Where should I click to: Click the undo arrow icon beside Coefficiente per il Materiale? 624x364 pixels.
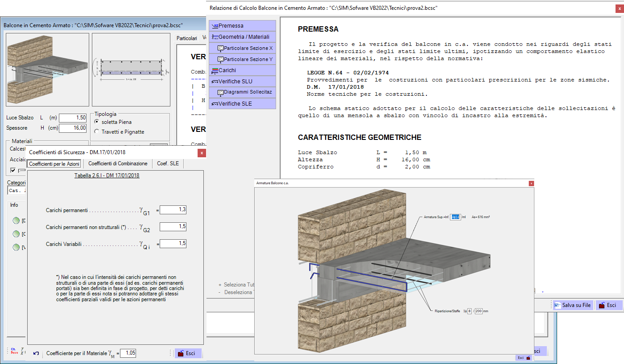point(36,353)
